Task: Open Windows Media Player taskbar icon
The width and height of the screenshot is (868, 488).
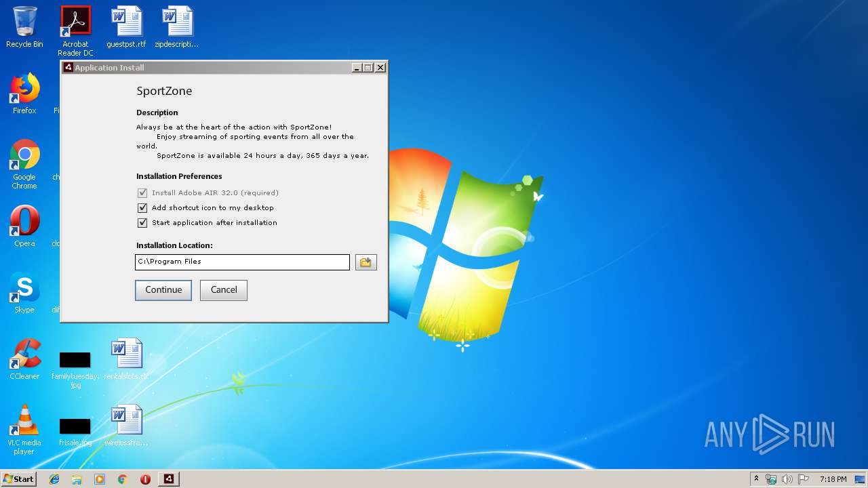Action: click(x=100, y=479)
